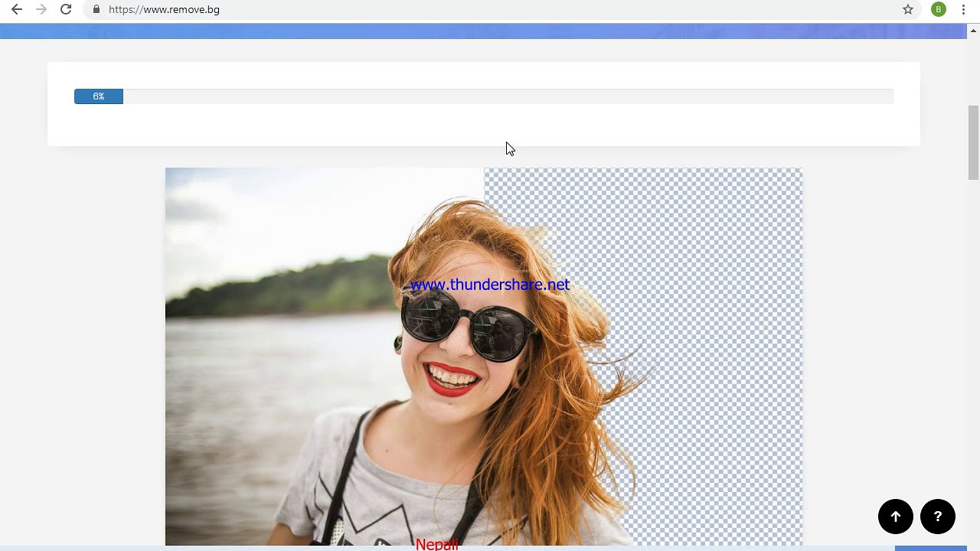Image resolution: width=980 pixels, height=551 pixels.
Task: Open Chrome's three-dot menu
Action: 963,9
